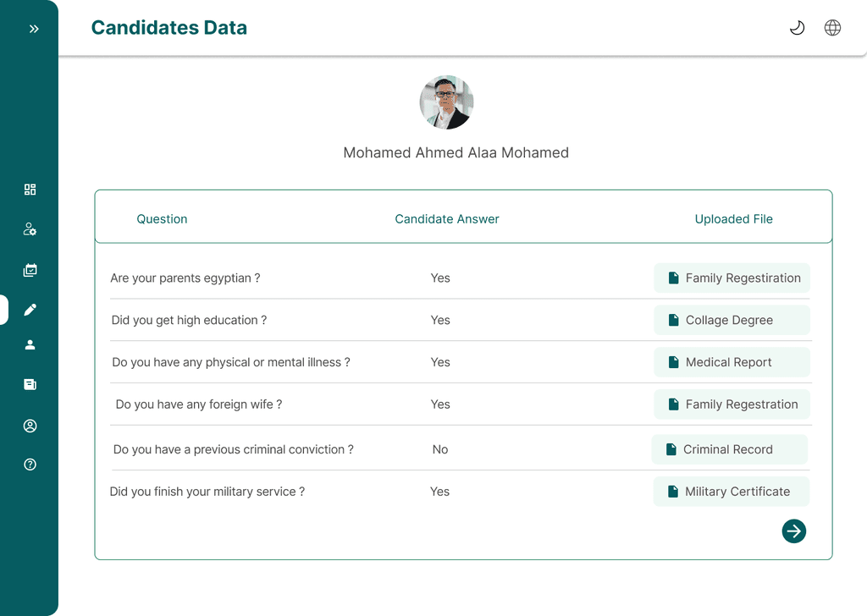Open the Military Certificate file
The width and height of the screenshot is (867, 616).
pos(731,492)
